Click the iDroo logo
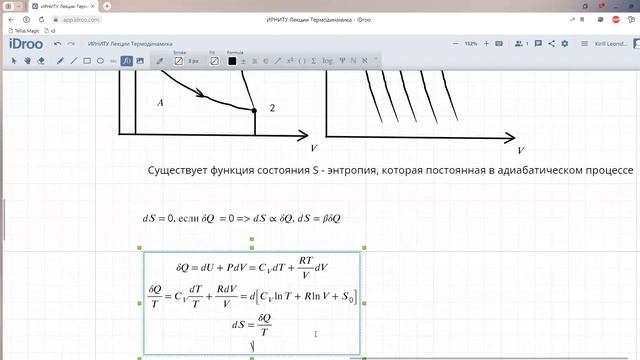 (26, 44)
